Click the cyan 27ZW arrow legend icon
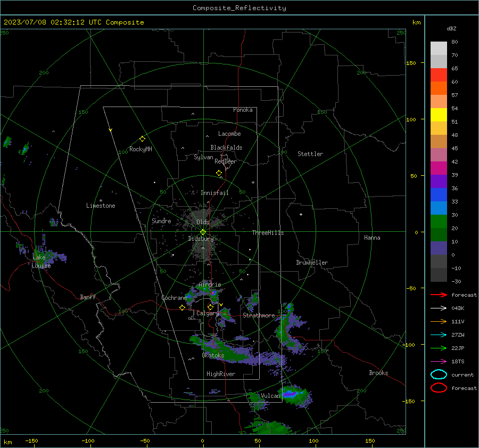 point(439,335)
